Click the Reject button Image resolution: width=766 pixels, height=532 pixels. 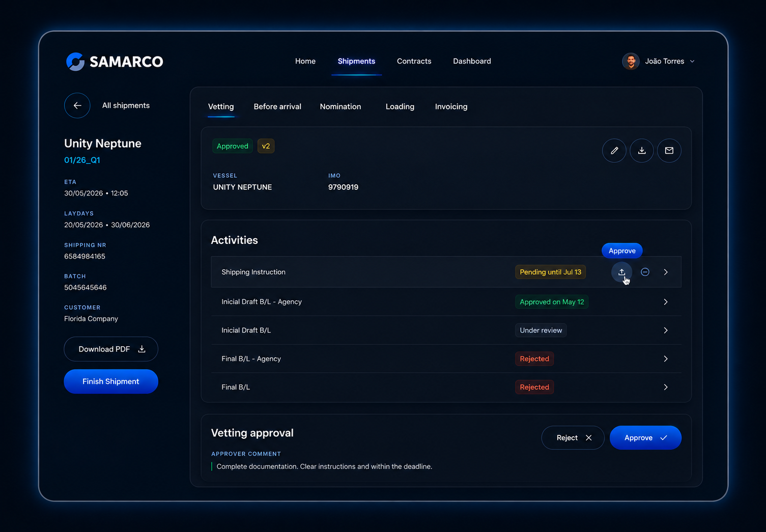coord(573,438)
